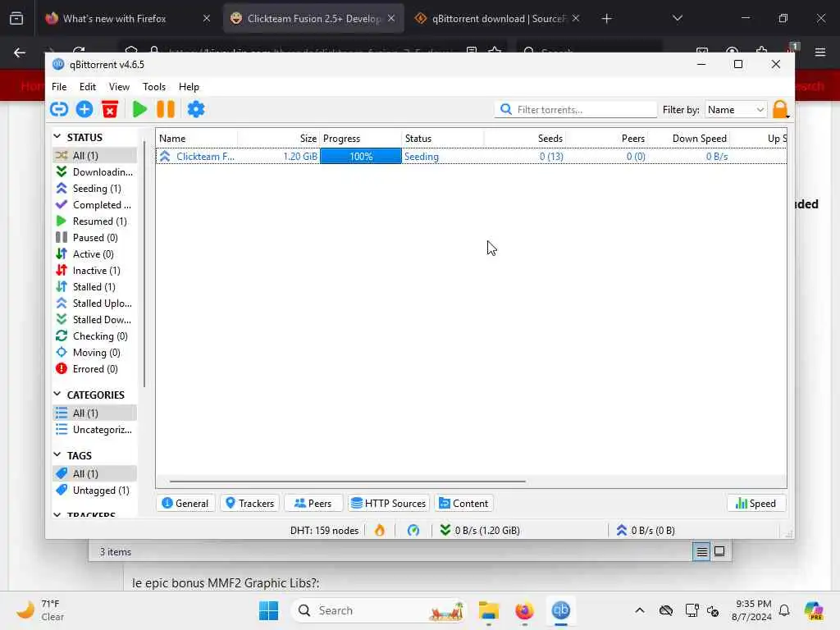
Task: Select the Untagged (1) tag filter
Action: [x=95, y=491]
